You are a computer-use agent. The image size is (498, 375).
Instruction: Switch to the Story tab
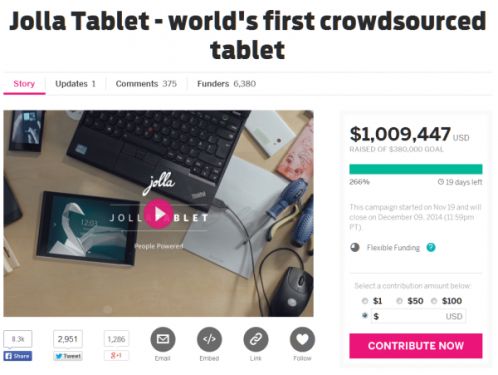pyautogui.click(x=24, y=84)
